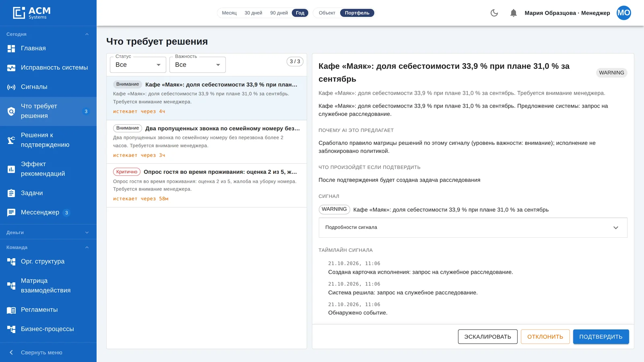Click the Задачи clipboard icon
This screenshot has width=644, height=362.
point(11,193)
